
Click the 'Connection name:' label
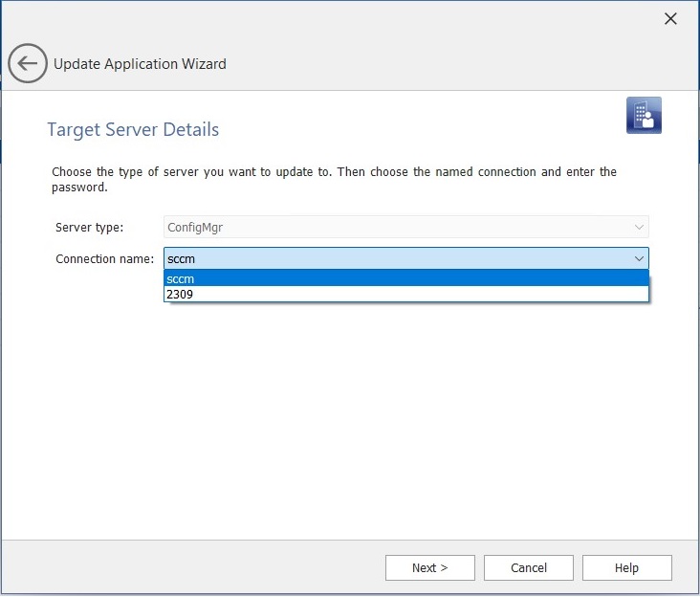click(x=104, y=258)
